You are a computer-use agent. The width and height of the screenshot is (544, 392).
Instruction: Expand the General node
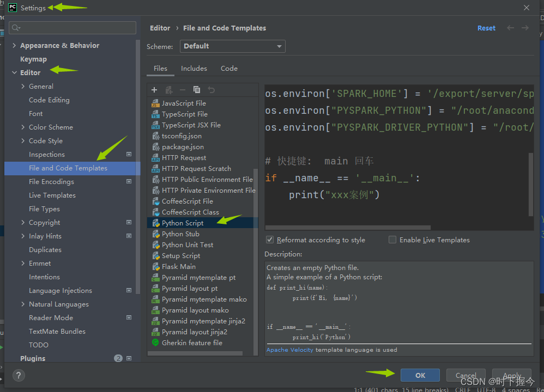[x=23, y=87]
